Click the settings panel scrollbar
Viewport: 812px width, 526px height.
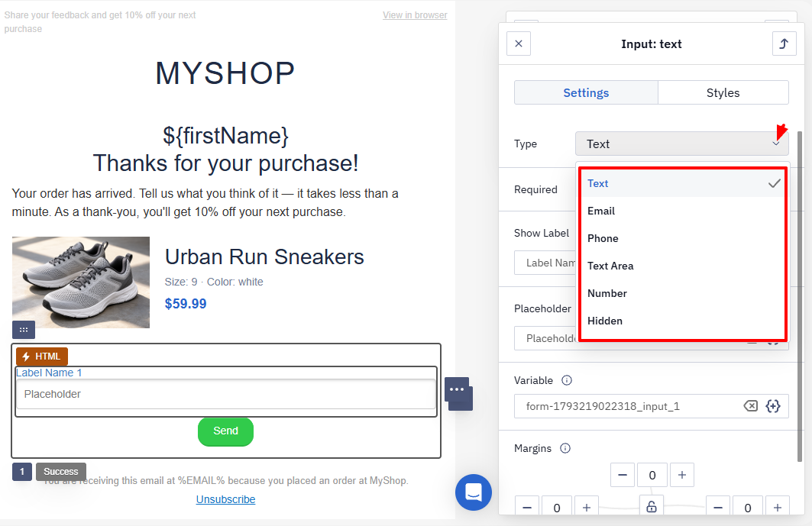pos(800,295)
